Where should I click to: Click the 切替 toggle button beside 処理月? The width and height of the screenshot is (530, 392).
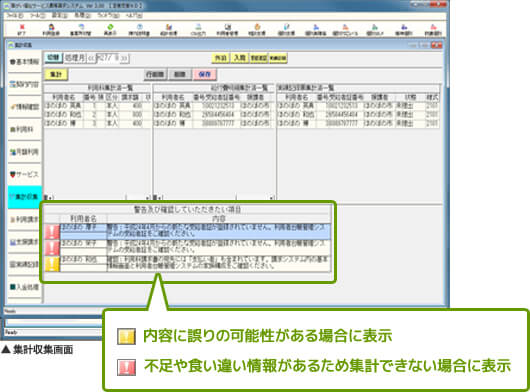click(x=53, y=58)
